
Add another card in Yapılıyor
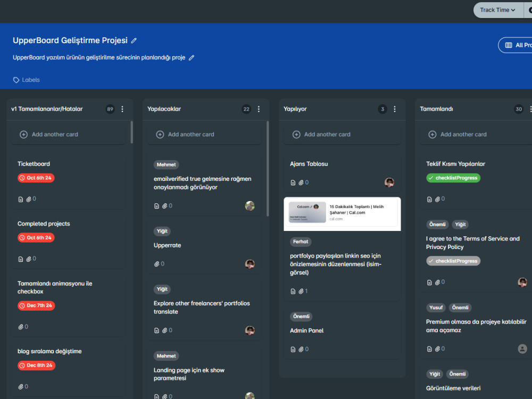342,135
